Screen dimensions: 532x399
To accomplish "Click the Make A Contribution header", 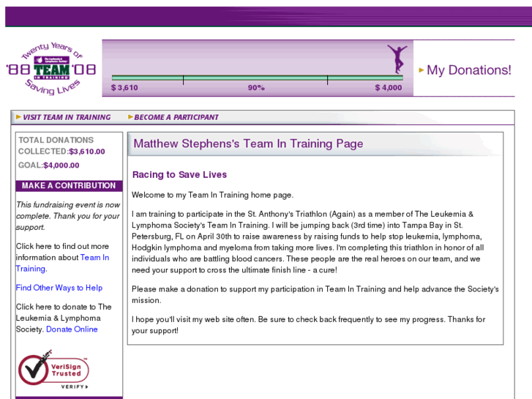I will [x=69, y=186].
